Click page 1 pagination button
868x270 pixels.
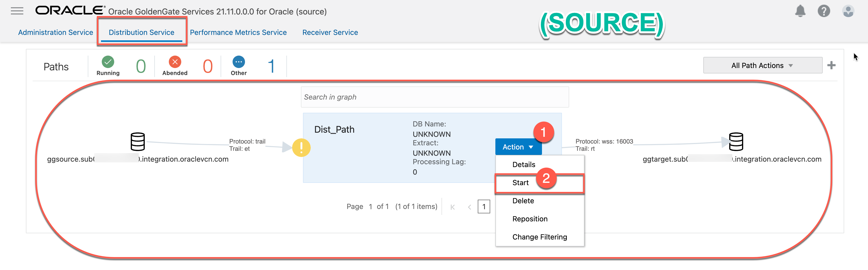(x=483, y=207)
